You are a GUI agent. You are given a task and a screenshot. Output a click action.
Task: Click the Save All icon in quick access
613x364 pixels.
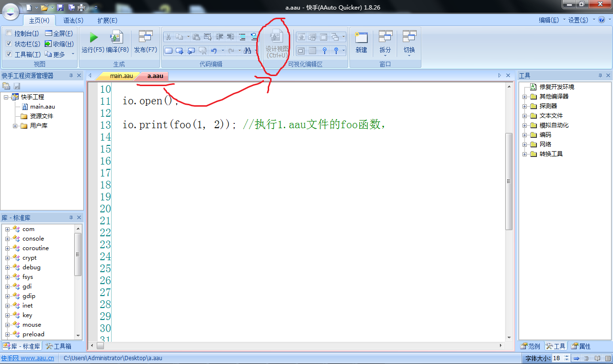click(x=71, y=8)
